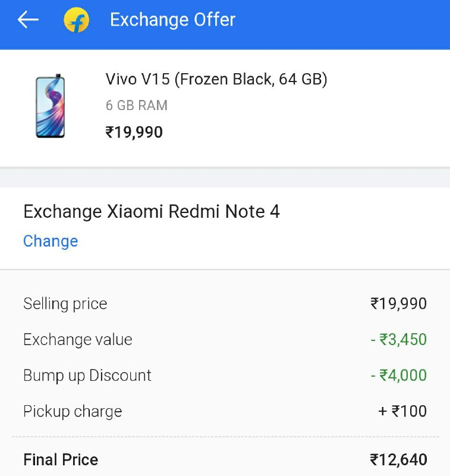Screen dimensions: 450x476
Task: Tap the Final Price label
Action: tap(61, 459)
